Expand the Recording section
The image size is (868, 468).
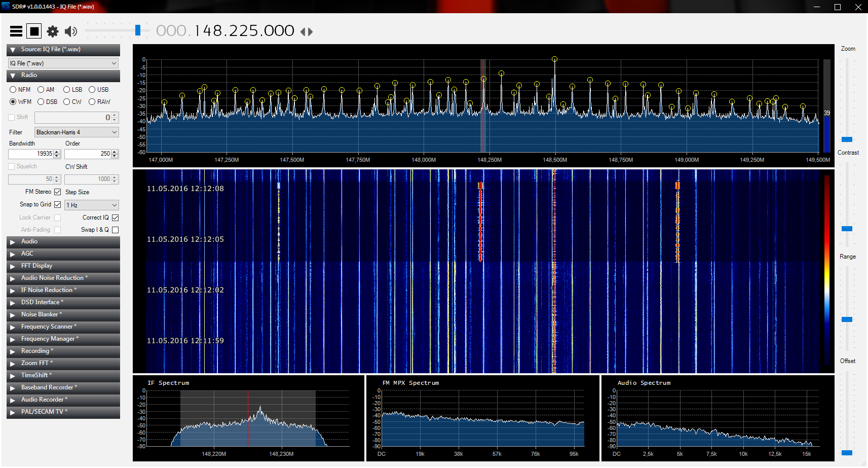pos(35,351)
